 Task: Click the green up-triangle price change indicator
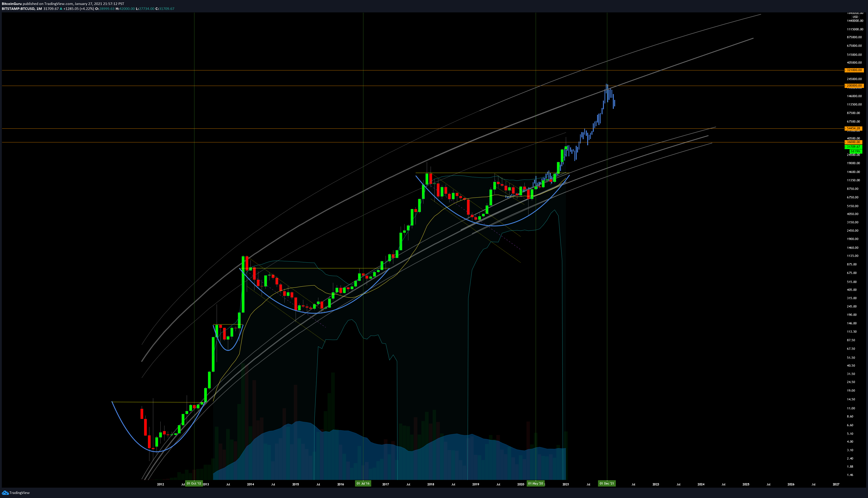click(61, 9)
